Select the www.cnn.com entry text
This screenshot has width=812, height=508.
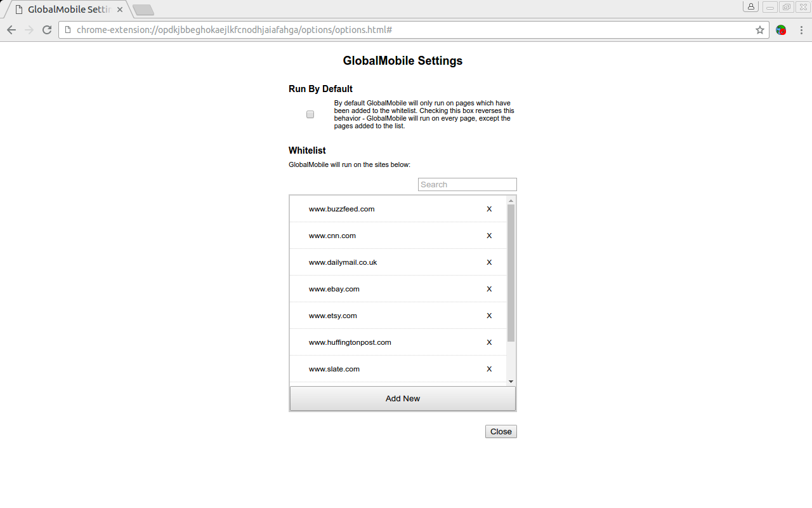pos(332,236)
